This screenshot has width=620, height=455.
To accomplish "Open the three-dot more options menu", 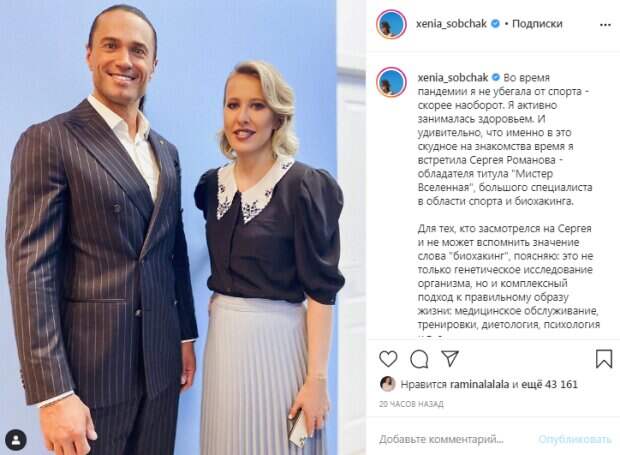I will coord(605,25).
